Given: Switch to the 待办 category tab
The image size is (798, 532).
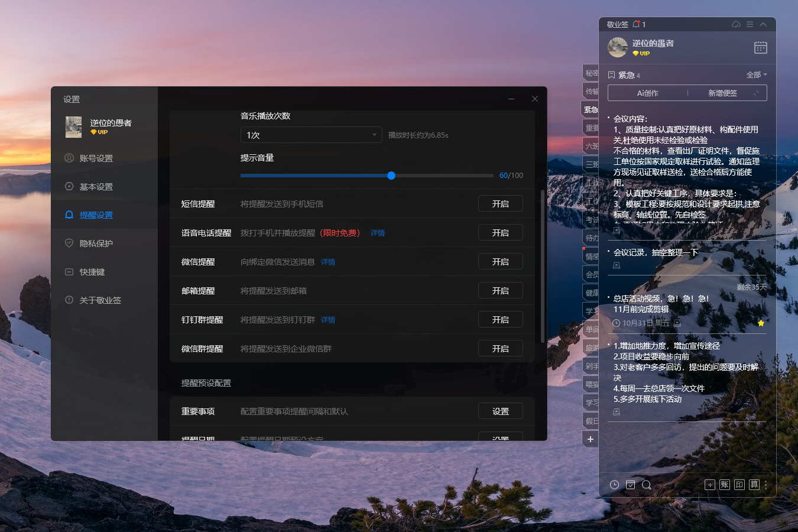Looking at the screenshot, I should coord(591,238).
